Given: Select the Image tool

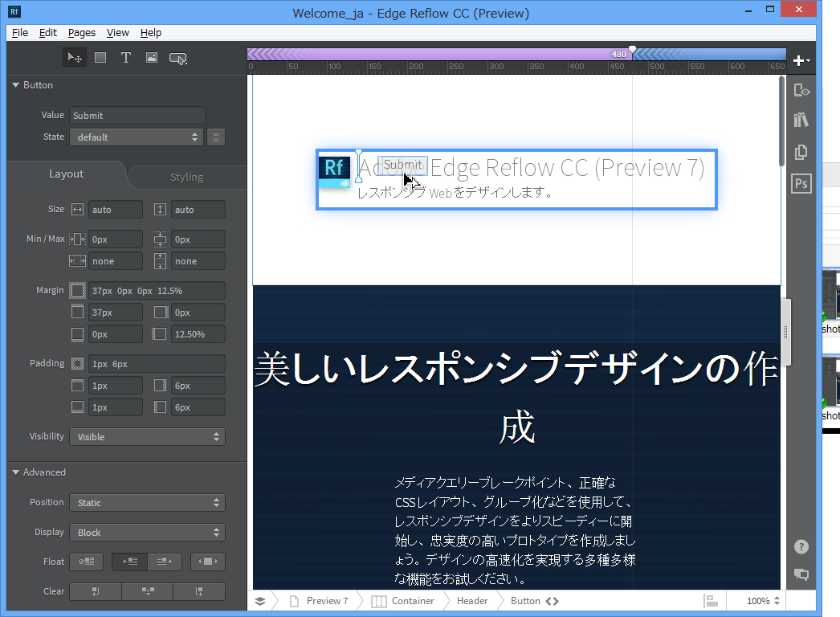Looking at the screenshot, I should (152, 57).
